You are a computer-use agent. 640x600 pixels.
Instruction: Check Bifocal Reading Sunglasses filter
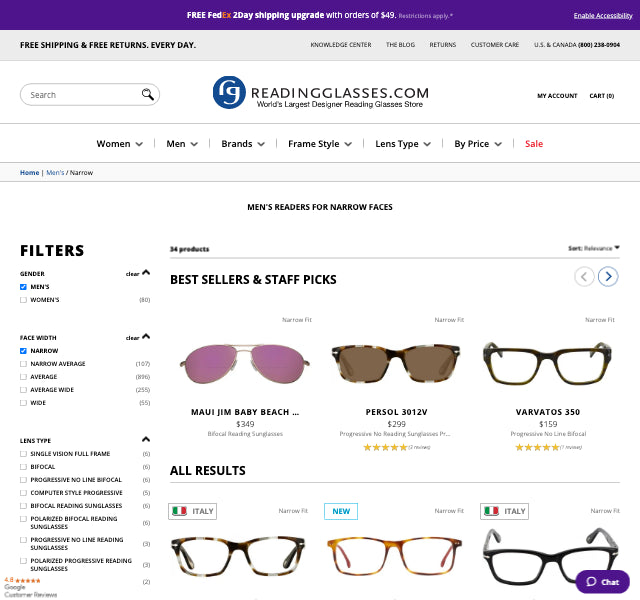(x=23, y=506)
